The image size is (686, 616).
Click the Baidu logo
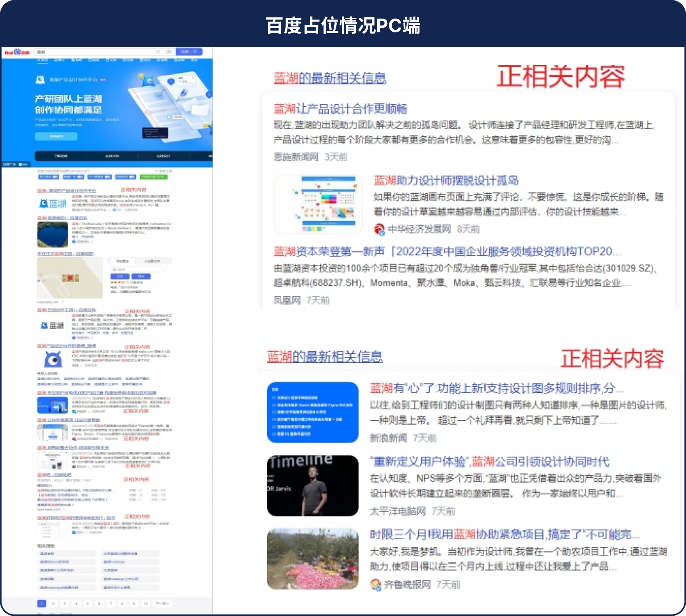click(x=17, y=52)
